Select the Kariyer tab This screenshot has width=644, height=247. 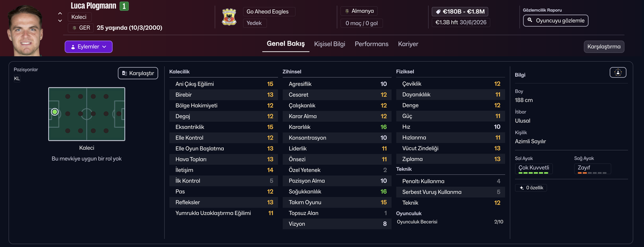(408, 44)
